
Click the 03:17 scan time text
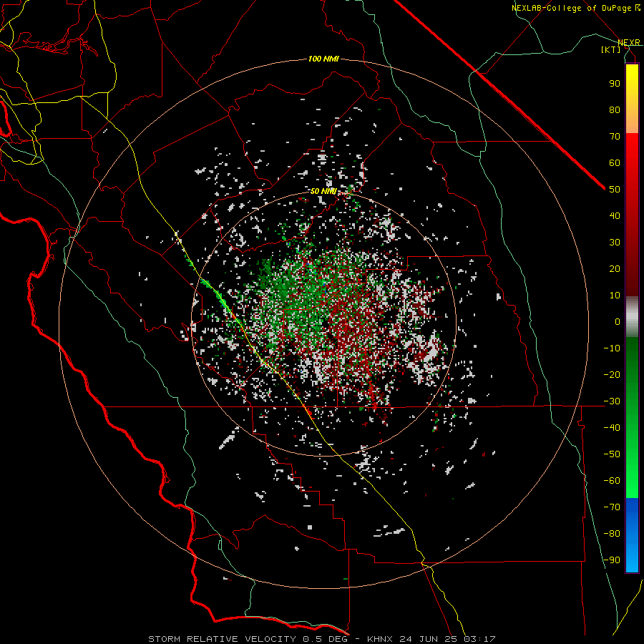(x=480, y=639)
